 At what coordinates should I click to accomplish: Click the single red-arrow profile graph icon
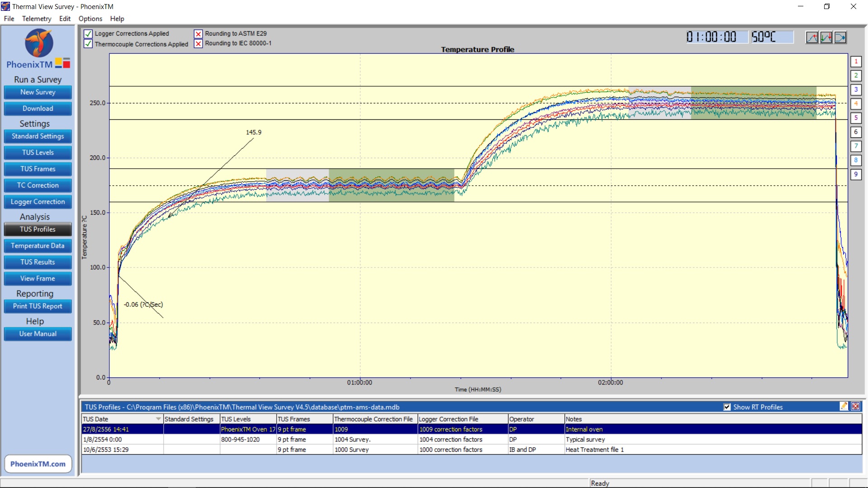(812, 38)
